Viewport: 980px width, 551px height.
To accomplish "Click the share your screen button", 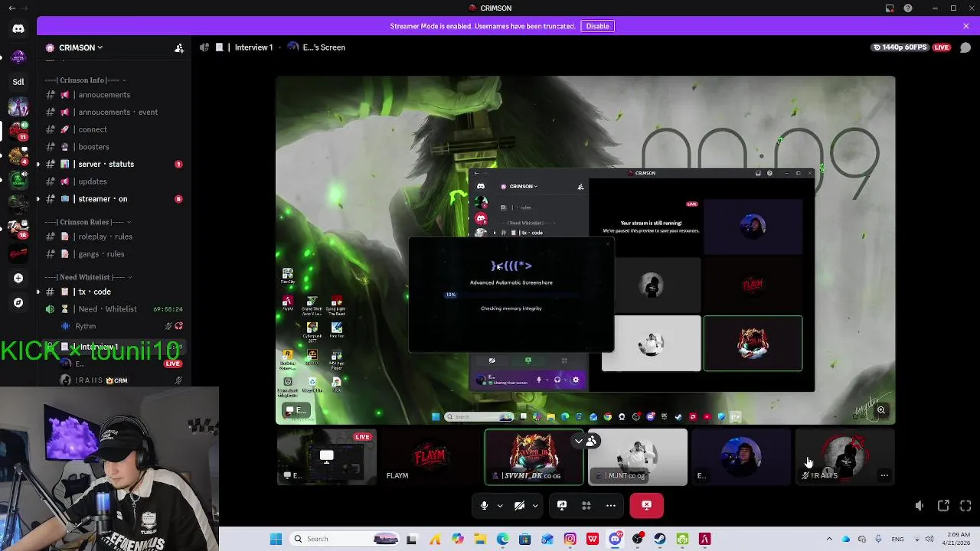I will click(x=562, y=505).
